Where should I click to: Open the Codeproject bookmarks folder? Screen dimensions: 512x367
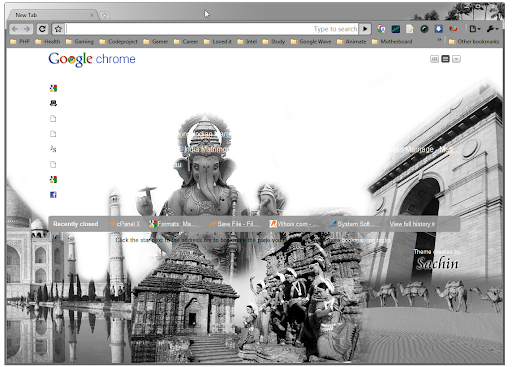(118, 42)
